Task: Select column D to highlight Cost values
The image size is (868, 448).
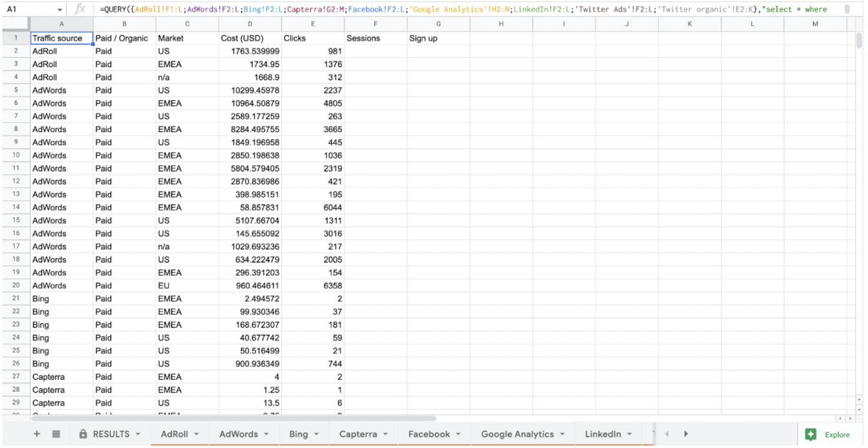Action: [x=250, y=24]
